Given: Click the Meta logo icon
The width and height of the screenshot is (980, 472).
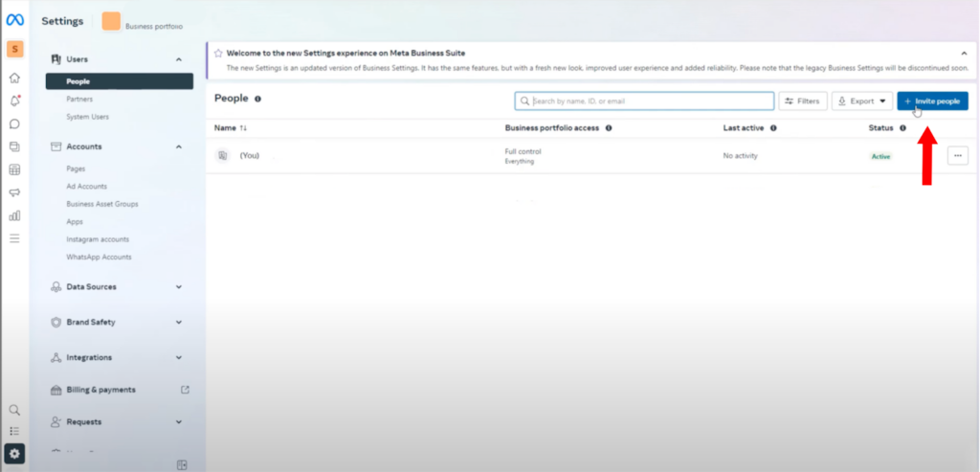Looking at the screenshot, I should coord(14,20).
